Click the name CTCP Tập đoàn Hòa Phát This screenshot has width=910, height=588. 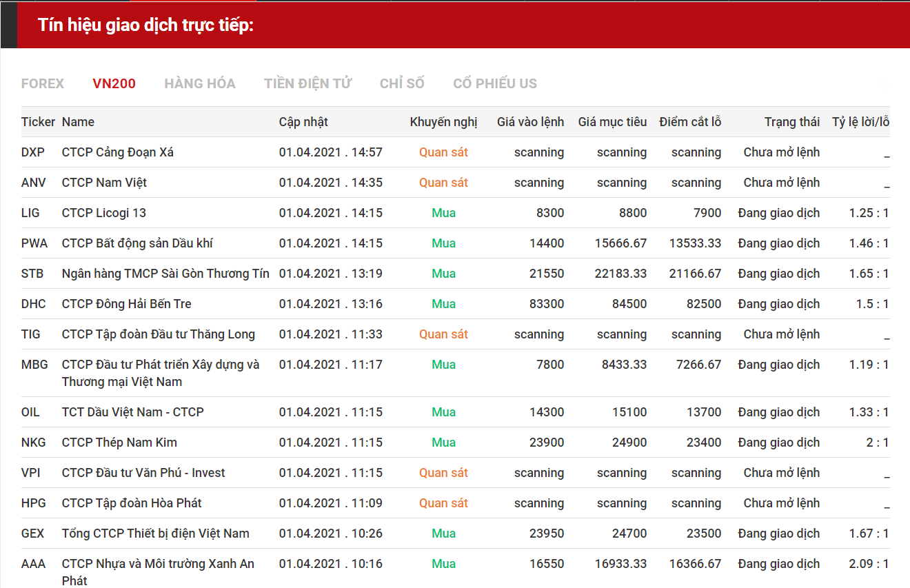point(132,503)
